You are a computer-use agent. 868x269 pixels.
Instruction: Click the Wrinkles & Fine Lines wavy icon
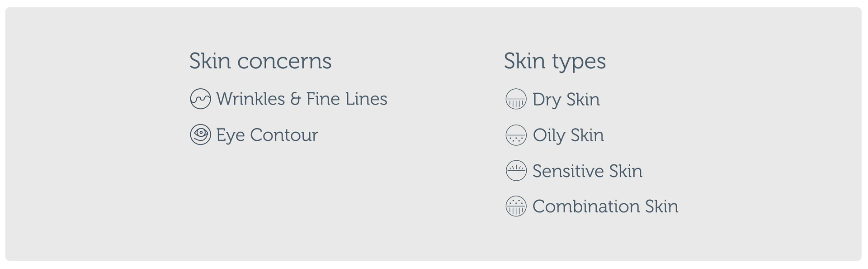pos(200,99)
